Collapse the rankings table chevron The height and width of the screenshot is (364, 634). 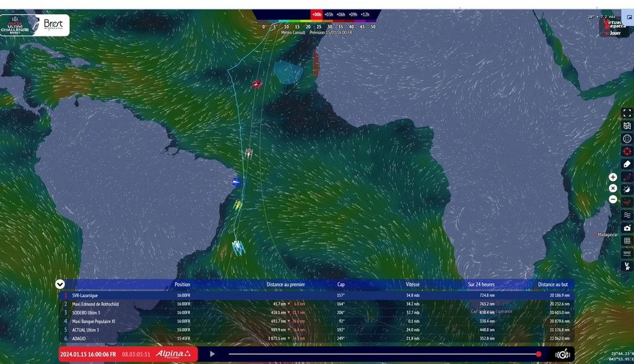60,284
